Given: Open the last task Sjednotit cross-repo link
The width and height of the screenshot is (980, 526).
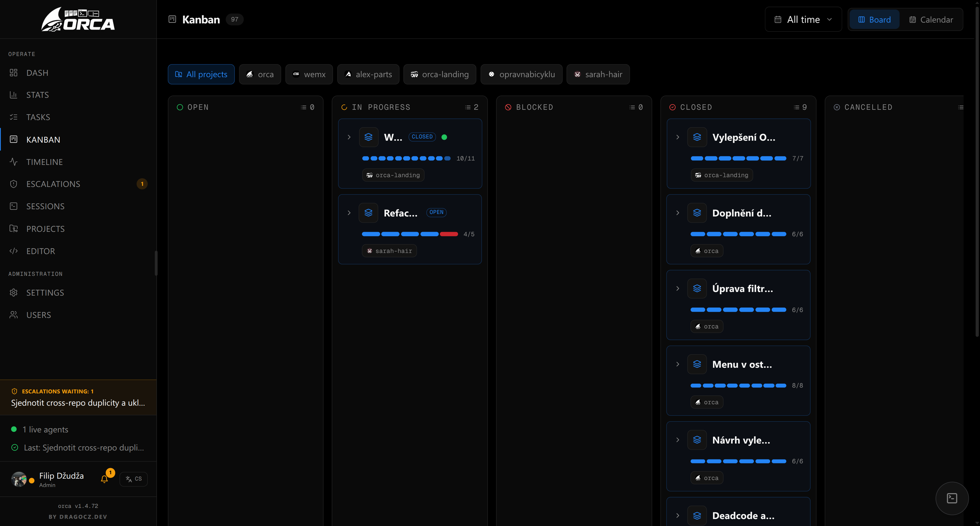Looking at the screenshot, I should [78, 448].
